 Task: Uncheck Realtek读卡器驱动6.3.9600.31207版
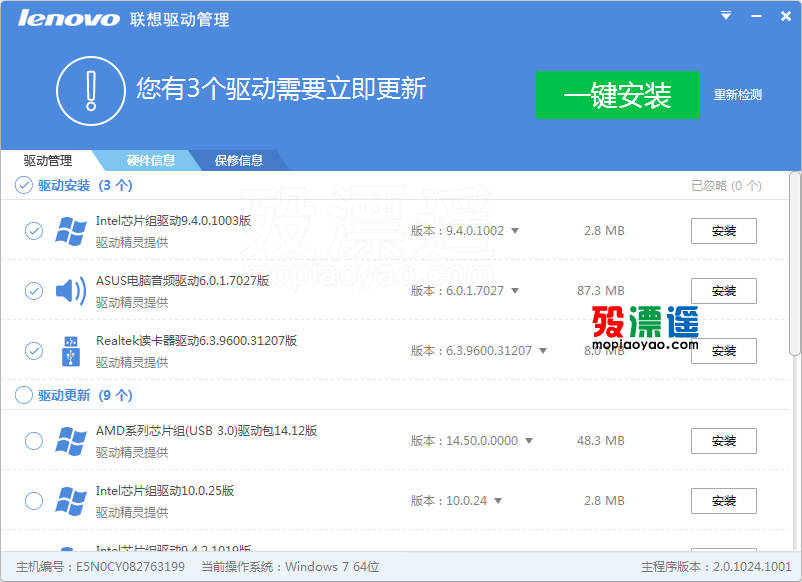point(34,351)
